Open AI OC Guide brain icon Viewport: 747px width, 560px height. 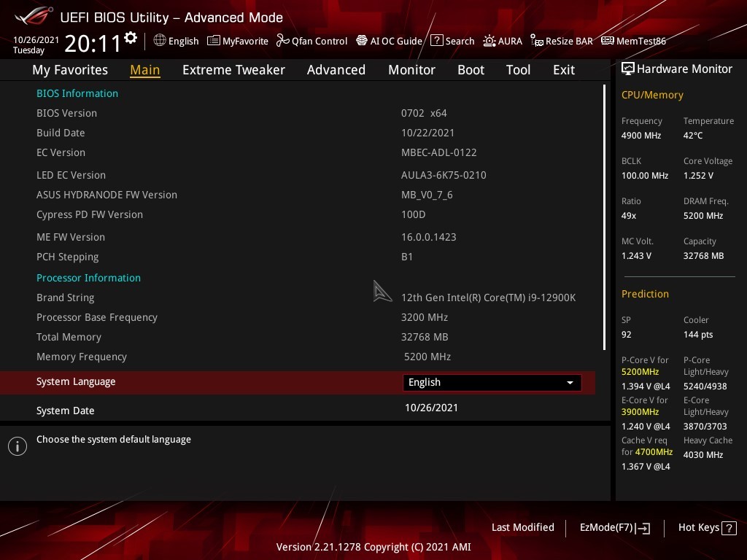tap(362, 41)
